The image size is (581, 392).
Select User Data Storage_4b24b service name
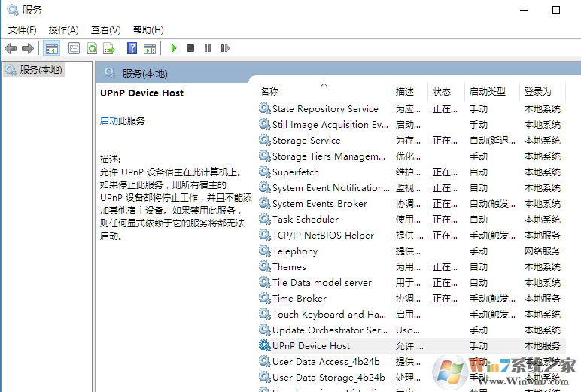[329, 378]
